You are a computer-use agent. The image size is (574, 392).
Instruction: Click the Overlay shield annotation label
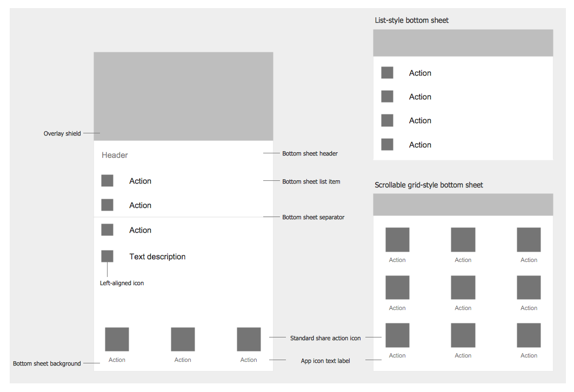tap(62, 133)
